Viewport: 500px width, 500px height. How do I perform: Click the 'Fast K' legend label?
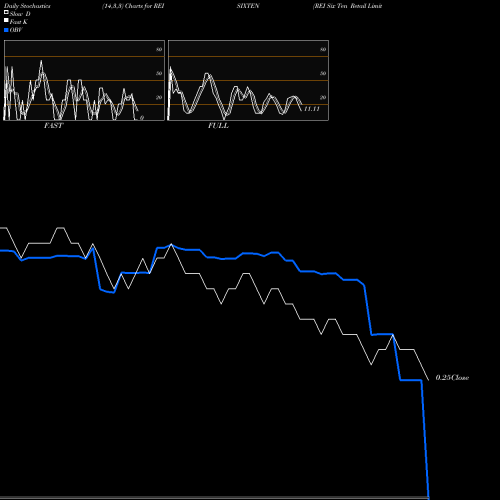tap(19, 22)
